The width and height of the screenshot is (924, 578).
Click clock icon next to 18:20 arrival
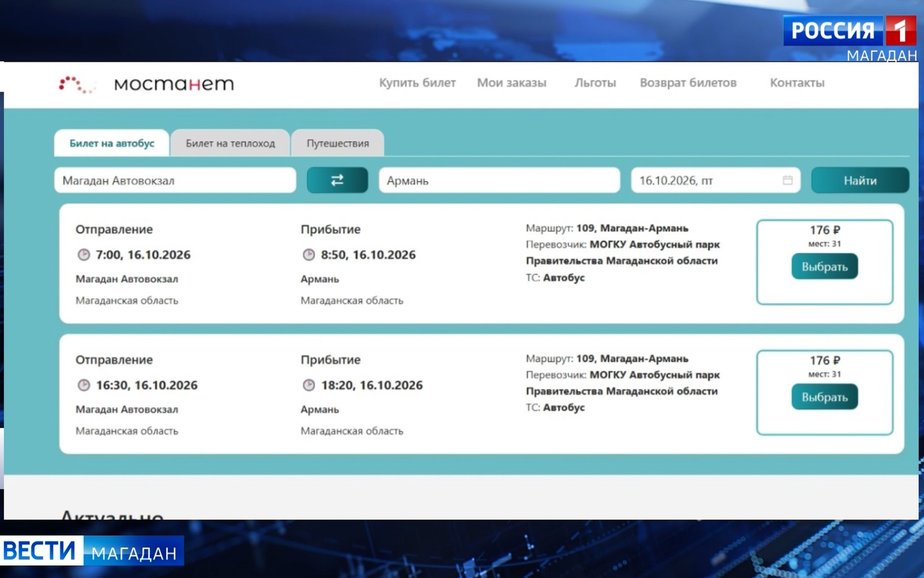click(309, 385)
